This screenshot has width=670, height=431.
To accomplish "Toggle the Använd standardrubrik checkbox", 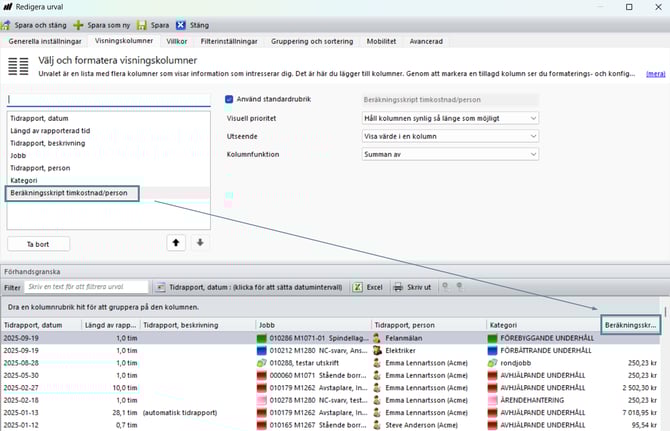I will pos(230,99).
